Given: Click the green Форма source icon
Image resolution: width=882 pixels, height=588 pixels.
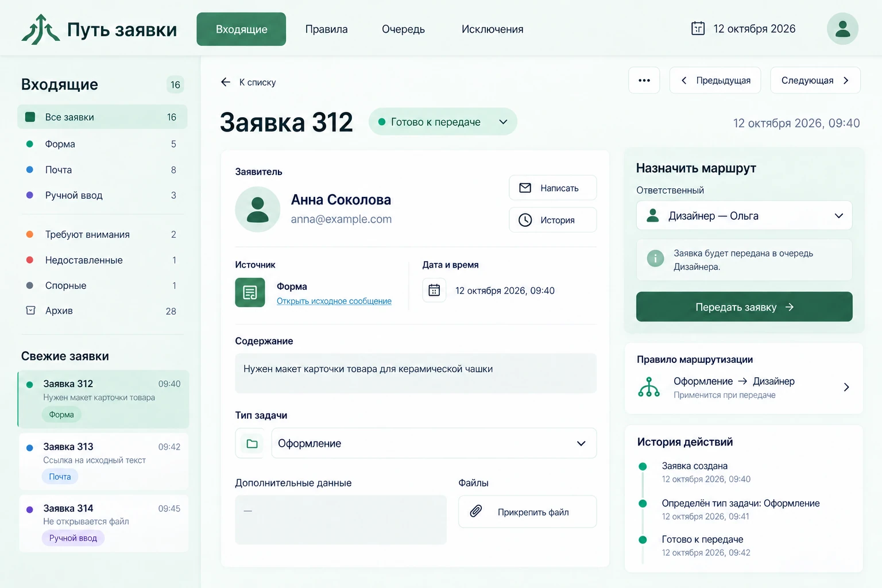Looking at the screenshot, I should coord(250,292).
